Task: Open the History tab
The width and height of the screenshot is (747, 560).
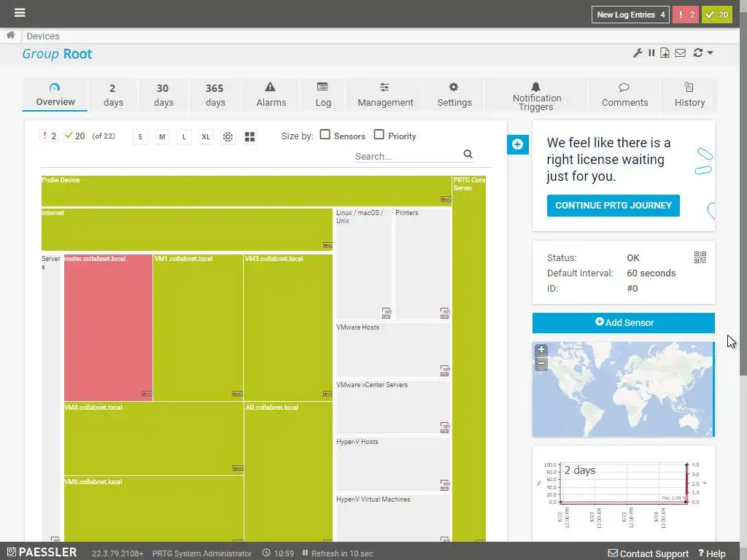Action: 689,95
